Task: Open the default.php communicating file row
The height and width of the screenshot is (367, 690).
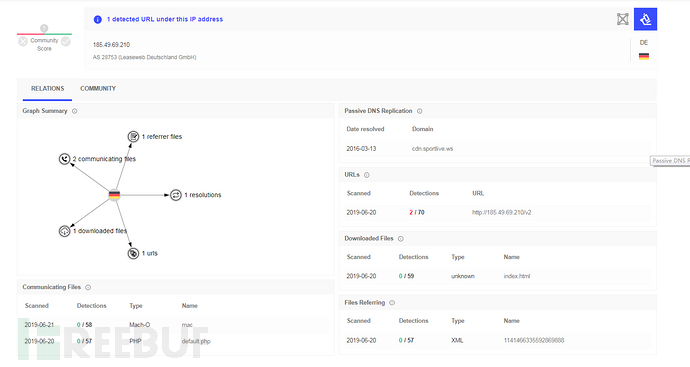Action: tap(176, 341)
